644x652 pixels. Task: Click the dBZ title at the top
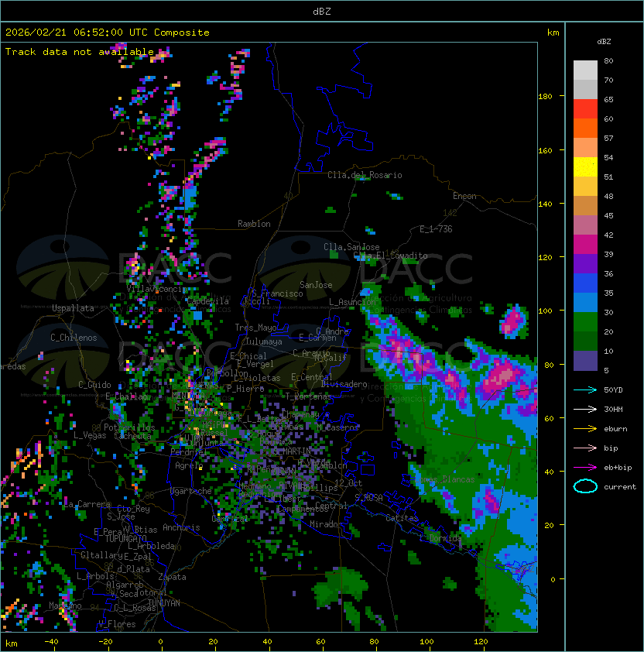pos(321,11)
